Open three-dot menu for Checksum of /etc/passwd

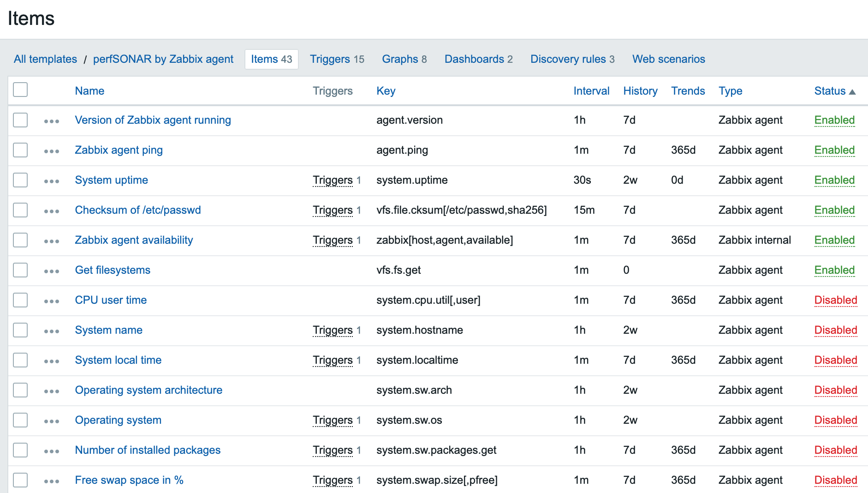click(52, 211)
